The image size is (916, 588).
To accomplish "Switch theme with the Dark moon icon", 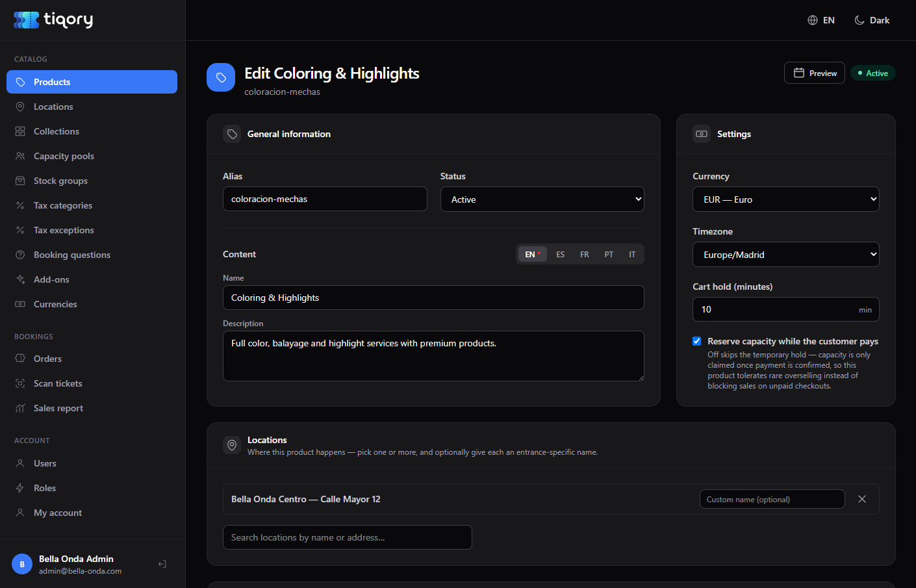I will [859, 20].
